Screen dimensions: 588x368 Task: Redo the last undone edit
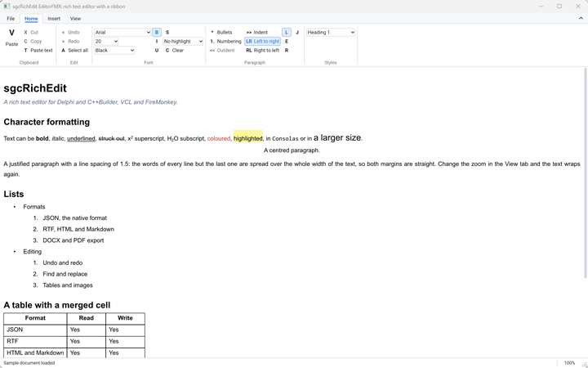pyautogui.click(x=70, y=42)
